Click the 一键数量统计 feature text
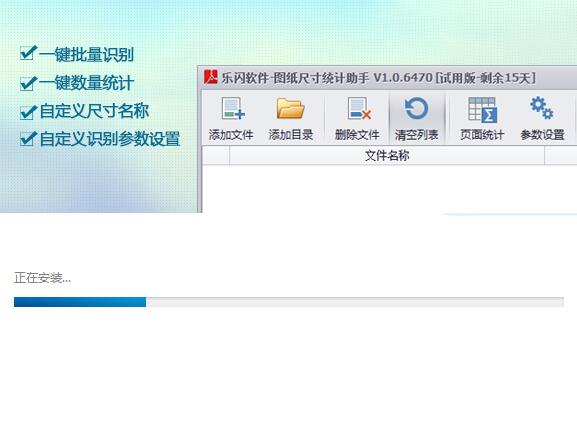Screen dimensions: 577x428 [86, 83]
